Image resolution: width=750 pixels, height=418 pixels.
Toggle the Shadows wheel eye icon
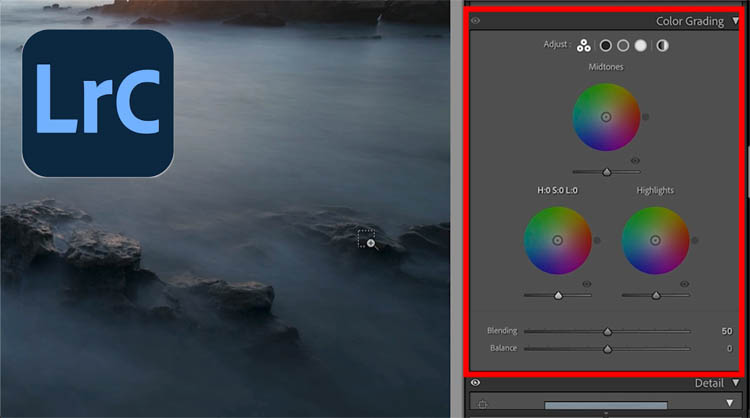coord(586,284)
